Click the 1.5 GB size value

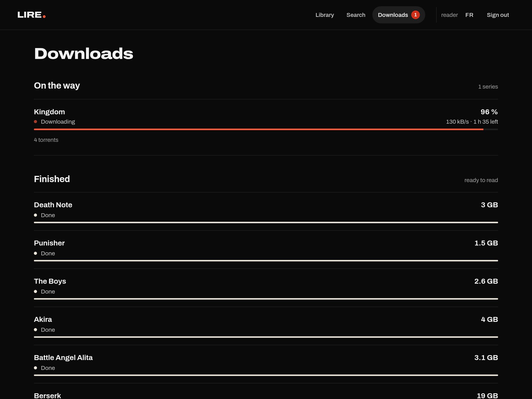[x=486, y=243]
